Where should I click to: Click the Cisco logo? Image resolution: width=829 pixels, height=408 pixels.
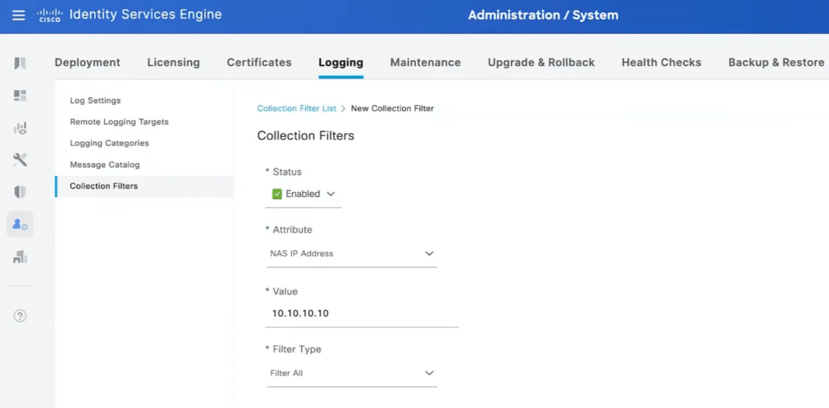pos(50,15)
